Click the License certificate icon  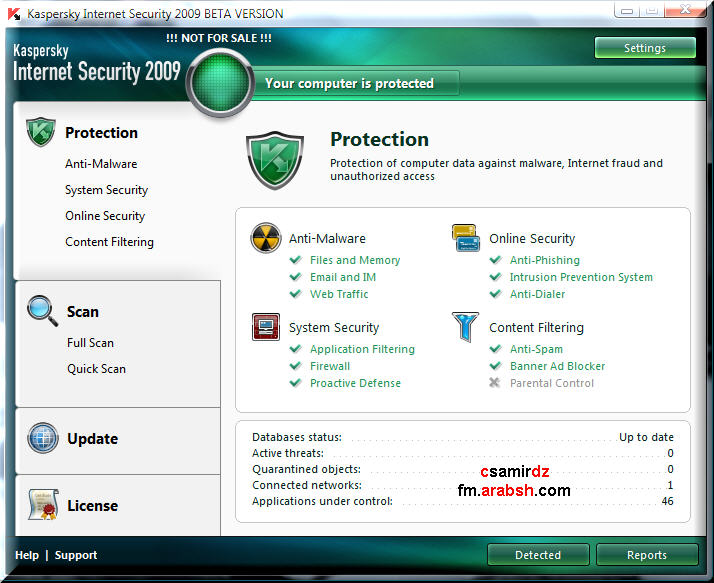click(43, 505)
